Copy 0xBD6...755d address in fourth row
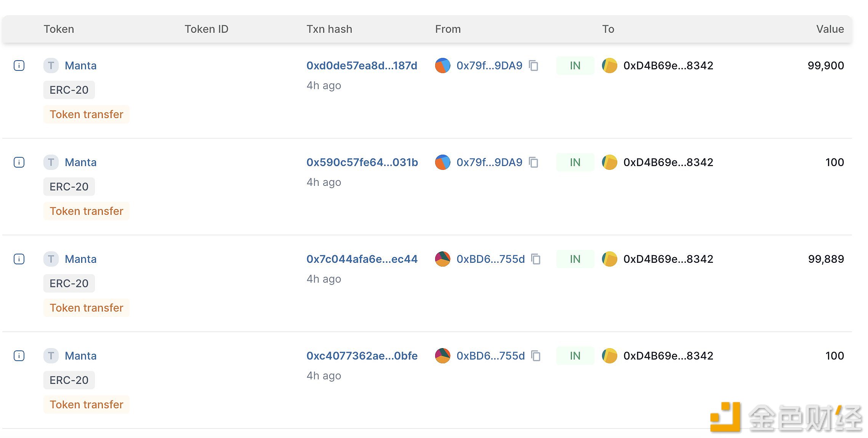 point(536,356)
